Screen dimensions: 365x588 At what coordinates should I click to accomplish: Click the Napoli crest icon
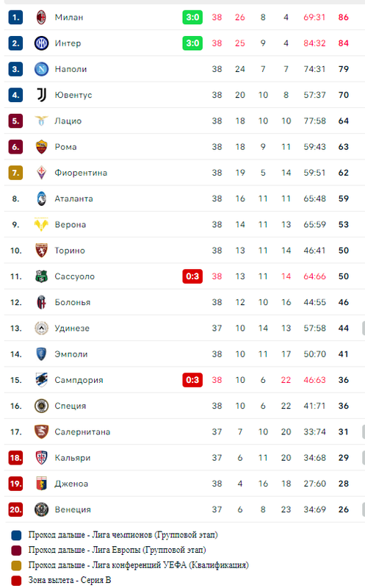[x=41, y=69]
